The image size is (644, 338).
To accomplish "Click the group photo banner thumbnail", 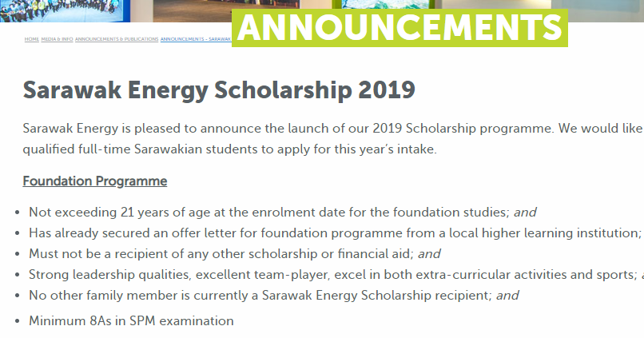I will [65, 10].
